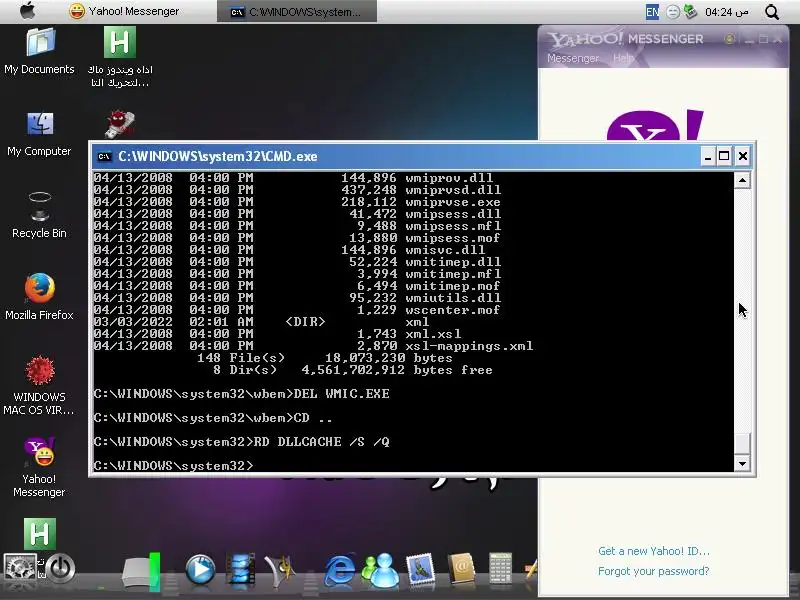Maximize the CMD.exe window
Image resolution: width=800 pixels, height=600 pixels.
pyautogui.click(x=724, y=156)
